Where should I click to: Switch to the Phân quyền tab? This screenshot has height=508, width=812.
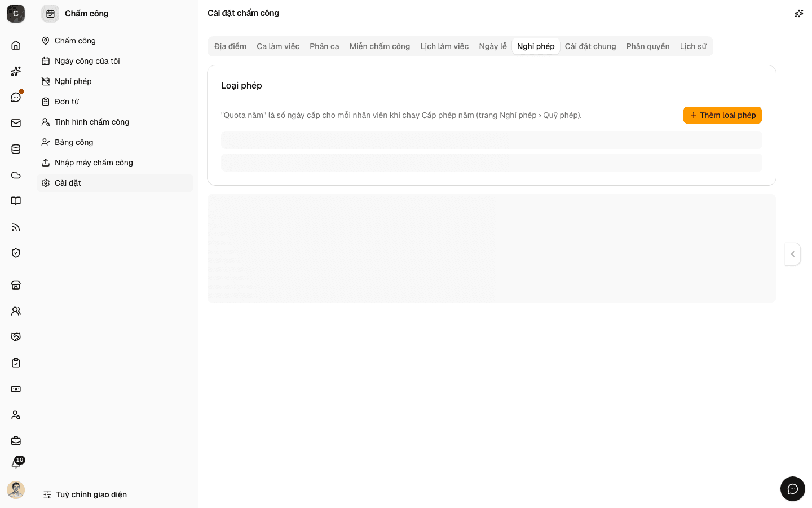648,46
